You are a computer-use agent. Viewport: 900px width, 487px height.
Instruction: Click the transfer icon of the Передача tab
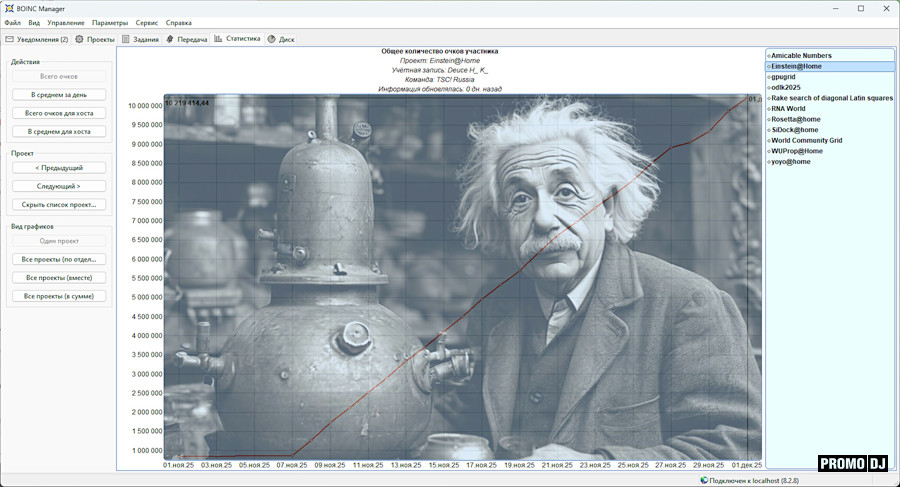[170, 39]
